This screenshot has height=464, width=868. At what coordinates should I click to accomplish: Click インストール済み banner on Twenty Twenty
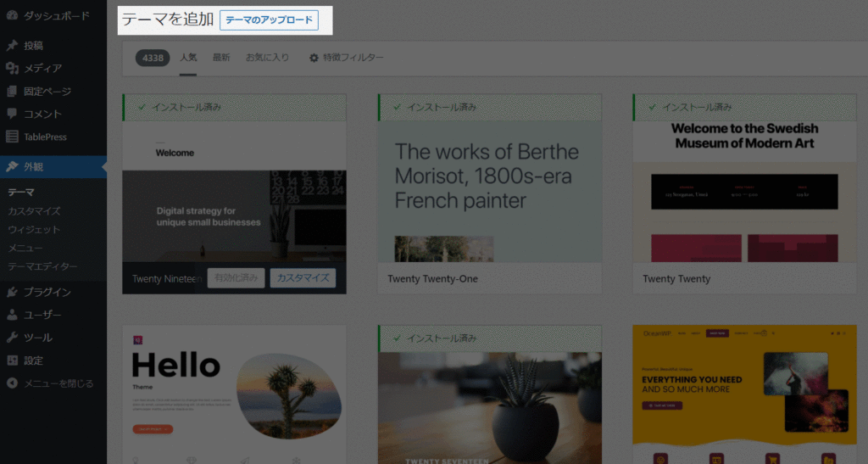(744, 108)
